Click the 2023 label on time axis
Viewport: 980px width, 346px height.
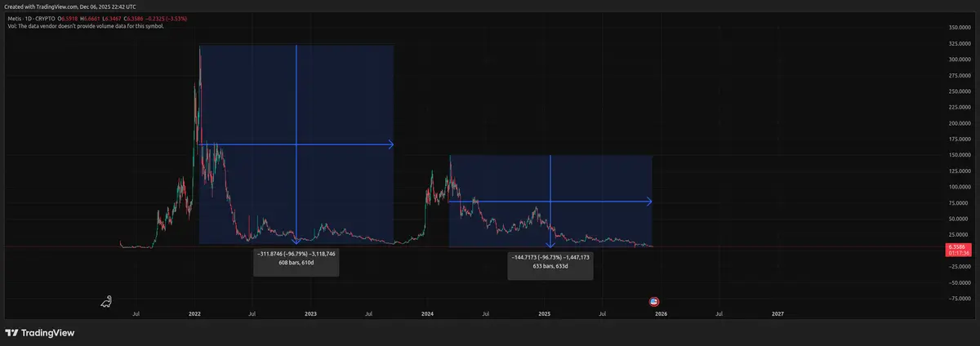pyautogui.click(x=311, y=313)
